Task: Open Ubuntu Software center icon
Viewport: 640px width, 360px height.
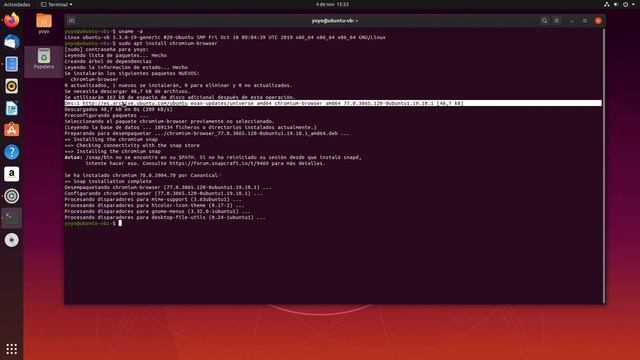Action: click(11, 130)
